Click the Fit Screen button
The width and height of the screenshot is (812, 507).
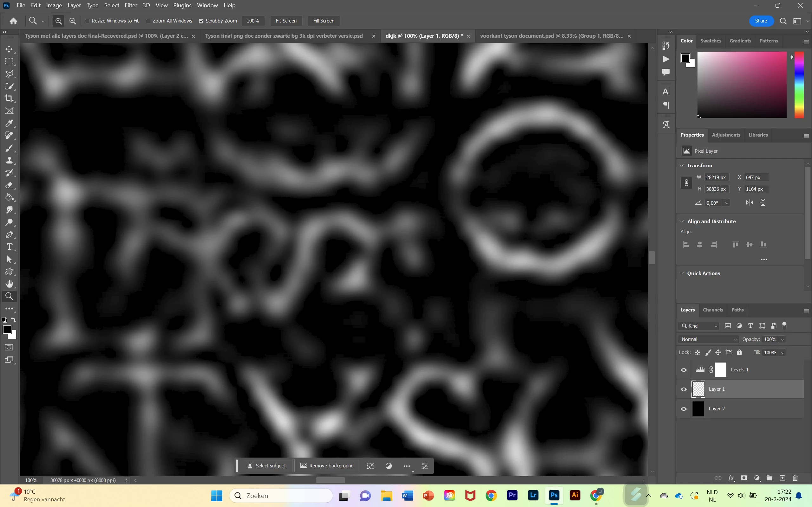point(286,21)
